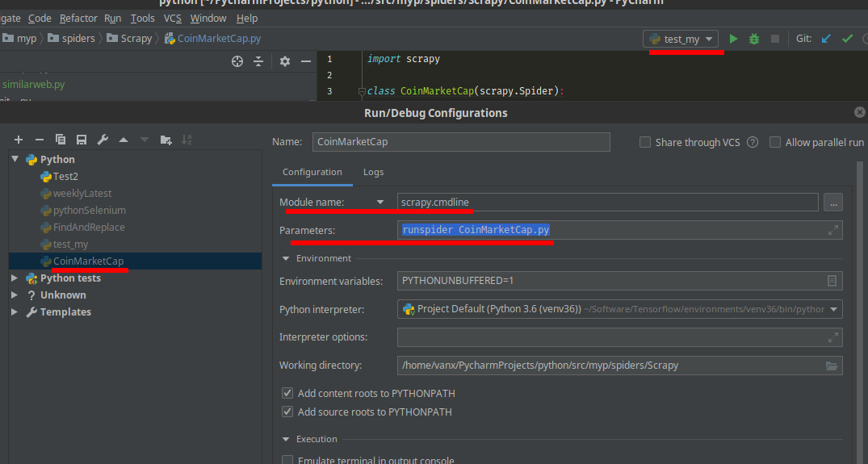Viewport: 868px width, 464px height.
Task: Collapse the Execution section
Action: point(286,439)
